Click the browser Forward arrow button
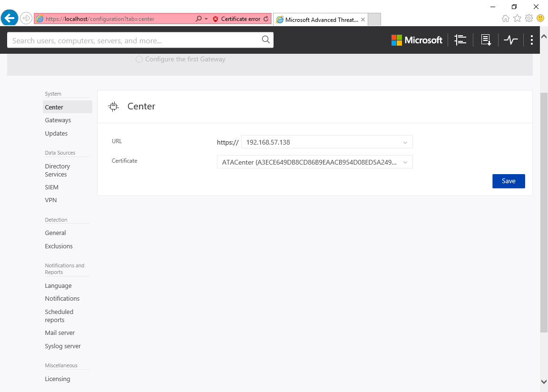The image size is (548, 392). pos(26,18)
